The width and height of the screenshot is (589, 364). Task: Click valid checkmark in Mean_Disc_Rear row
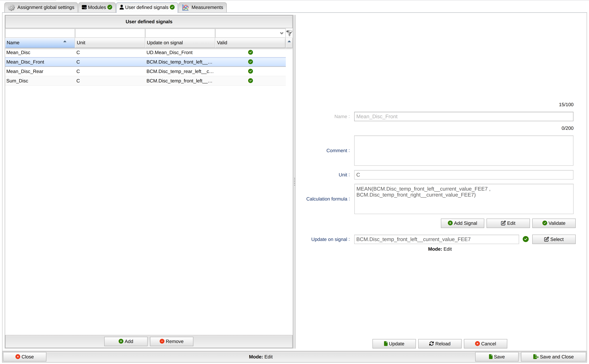pos(250,71)
